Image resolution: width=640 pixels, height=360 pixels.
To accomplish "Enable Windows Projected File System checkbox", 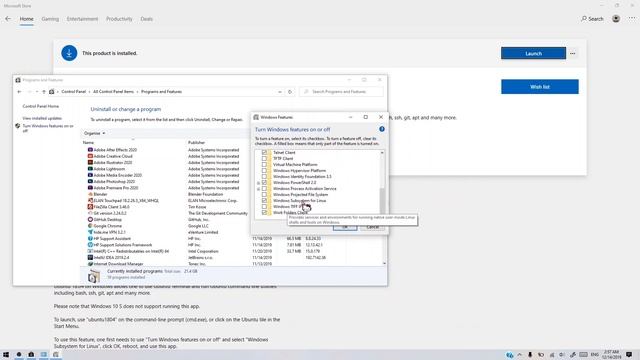I will tap(264, 195).
